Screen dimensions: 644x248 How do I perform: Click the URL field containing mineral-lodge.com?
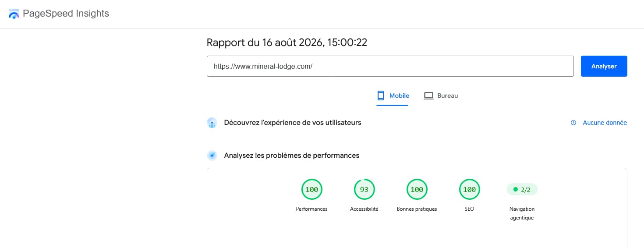[390, 66]
